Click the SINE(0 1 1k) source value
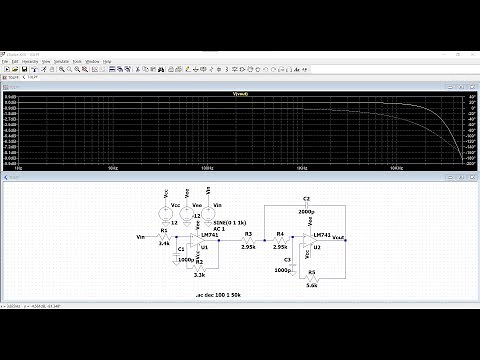The image size is (480, 360). [x=230, y=223]
